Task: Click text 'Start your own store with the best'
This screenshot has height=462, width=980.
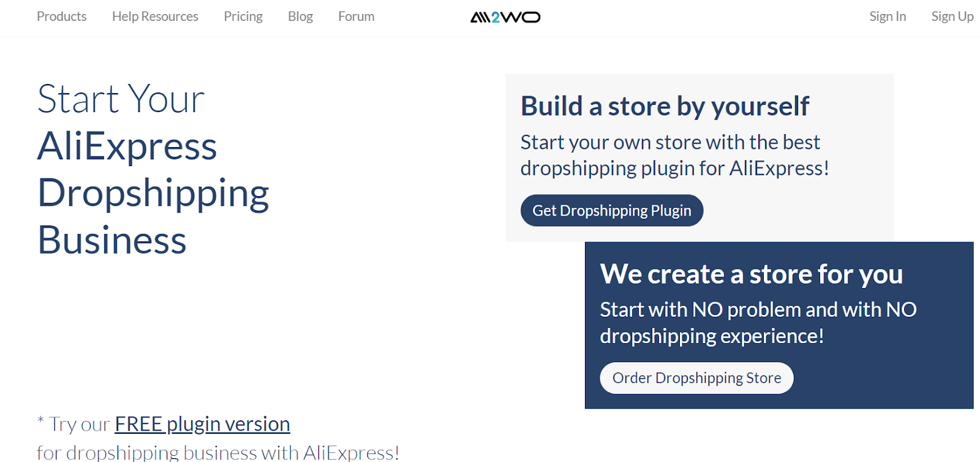Action: [x=670, y=142]
